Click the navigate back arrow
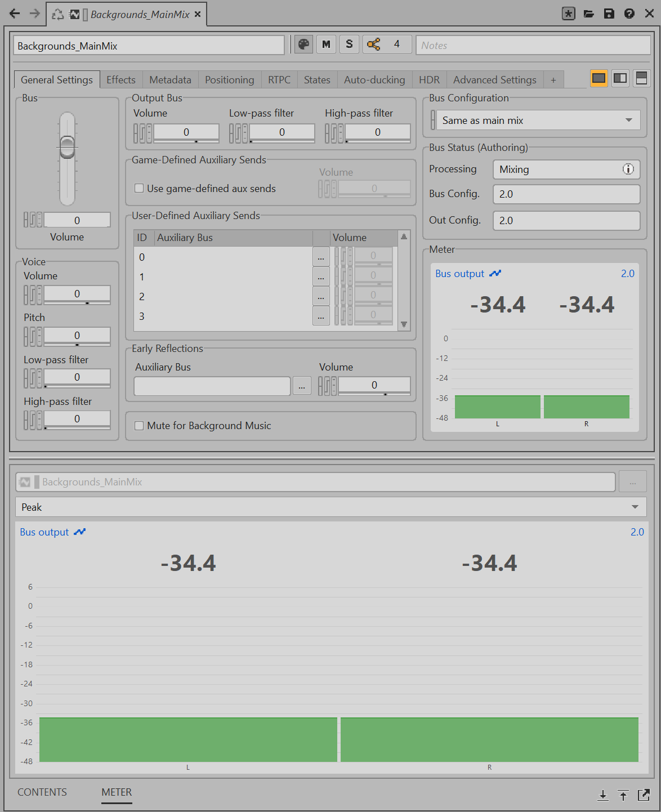Screen dimensions: 661x812 15,14
